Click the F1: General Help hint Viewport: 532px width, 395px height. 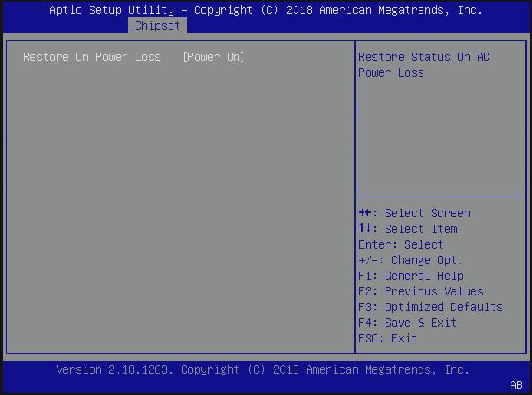pos(411,276)
